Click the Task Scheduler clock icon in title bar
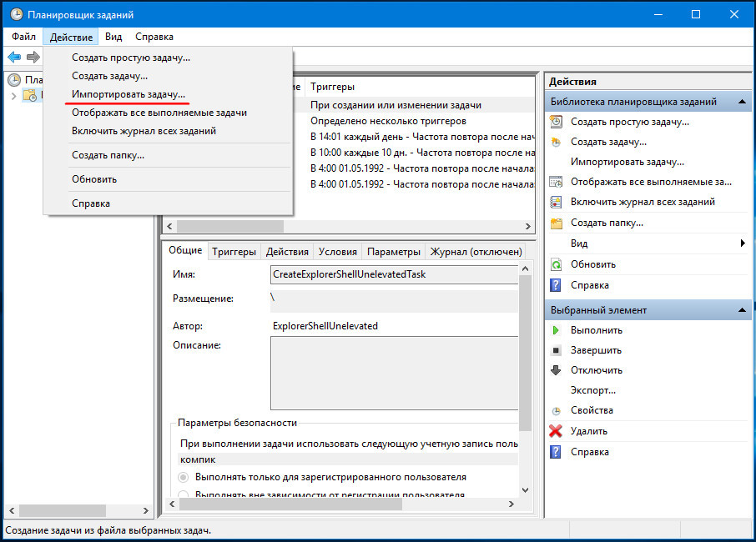756x542 pixels. [17, 14]
